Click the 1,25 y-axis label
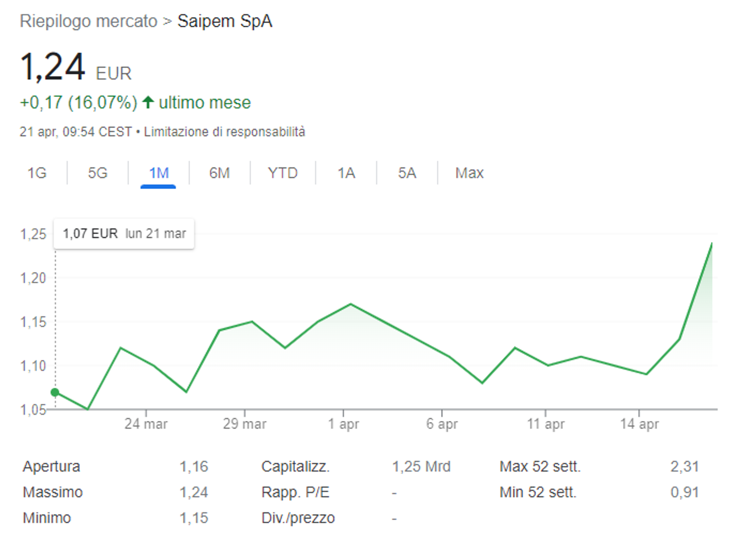The height and width of the screenshot is (544, 756). (x=33, y=234)
